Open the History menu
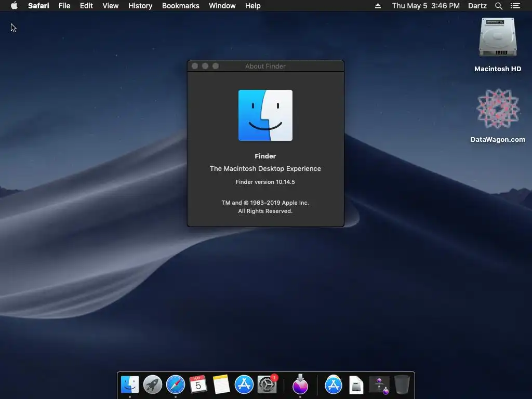532x399 pixels. [140, 6]
